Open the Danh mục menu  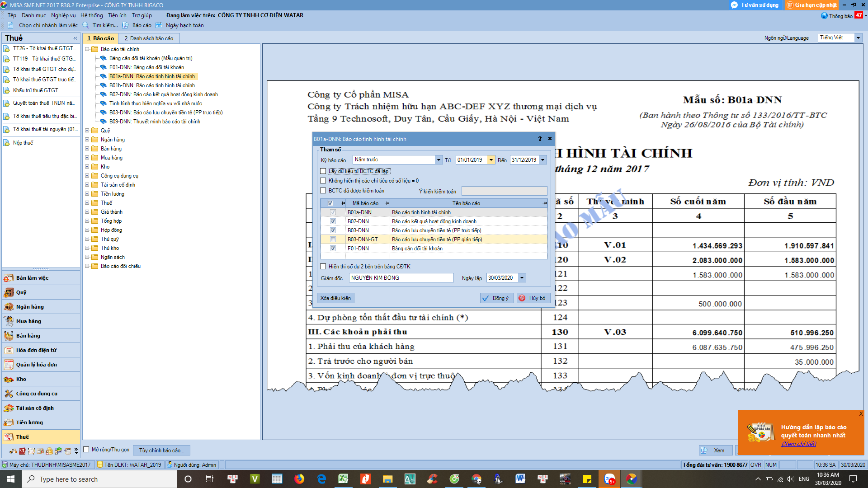(34, 15)
